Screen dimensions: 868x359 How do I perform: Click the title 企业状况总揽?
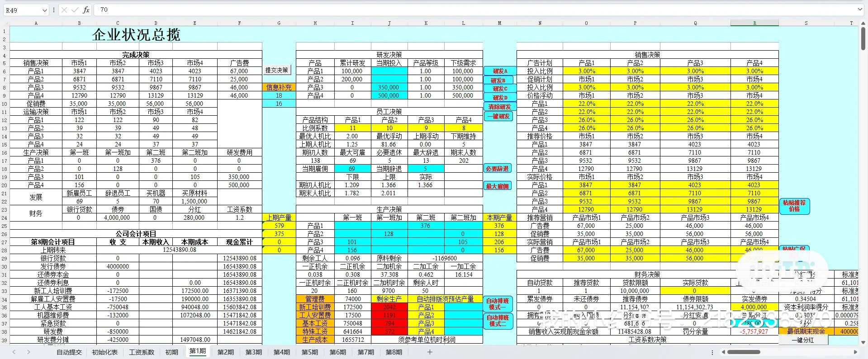tap(136, 34)
